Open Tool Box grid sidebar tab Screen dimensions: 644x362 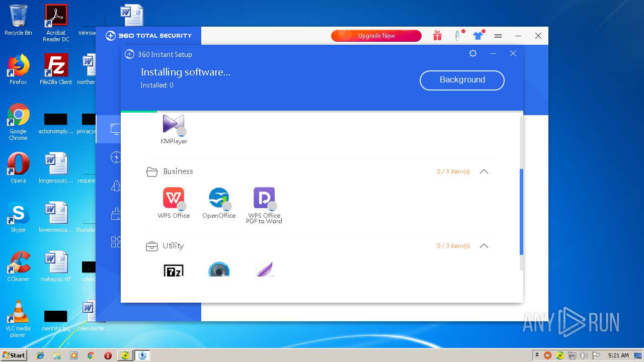(116, 242)
